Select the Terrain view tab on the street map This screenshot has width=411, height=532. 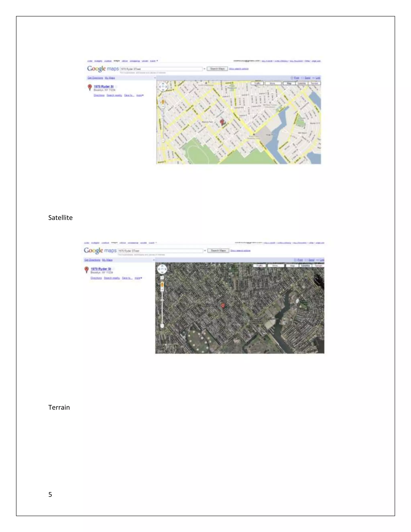314,83
